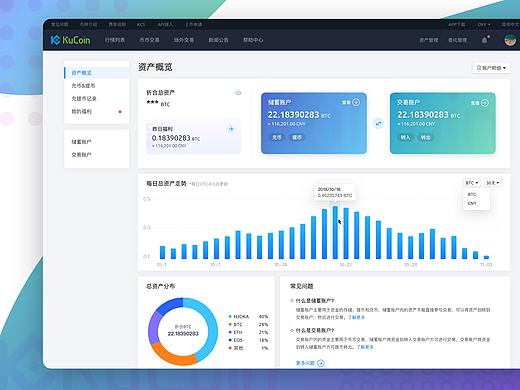The image size is (520, 390).
Task: Click the KCS link in top bar
Action: 141,24
